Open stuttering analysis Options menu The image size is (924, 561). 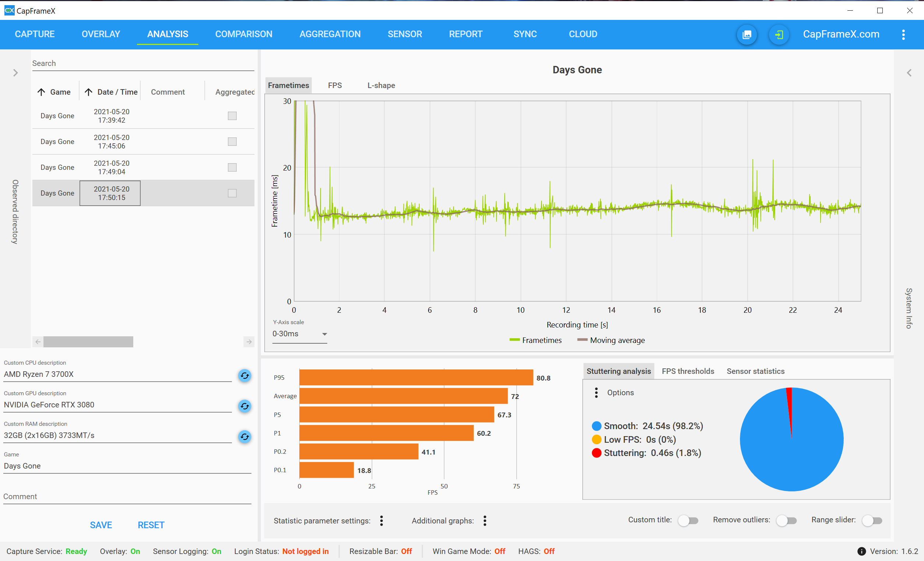(596, 393)
